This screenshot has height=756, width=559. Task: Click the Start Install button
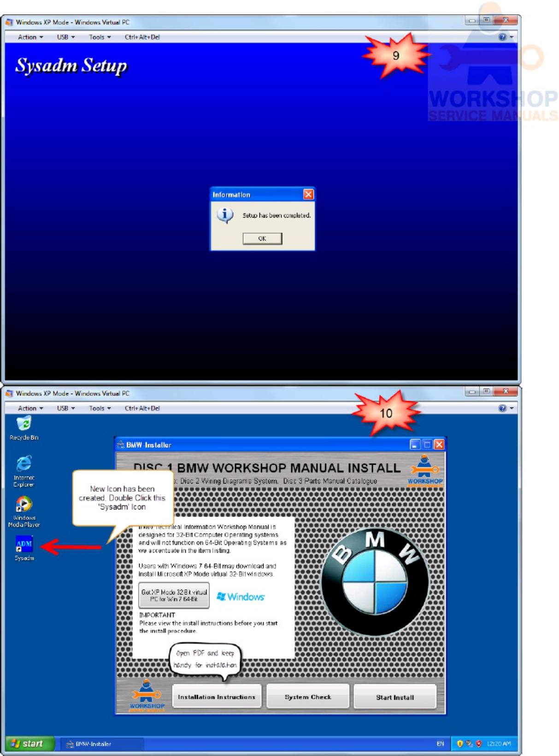395,697
